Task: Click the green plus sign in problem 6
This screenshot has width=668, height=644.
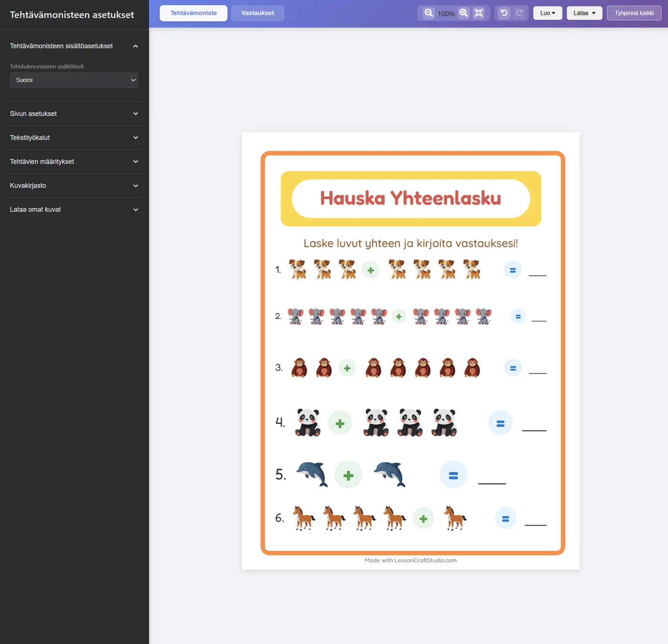Action: click(x=423, y=519)
